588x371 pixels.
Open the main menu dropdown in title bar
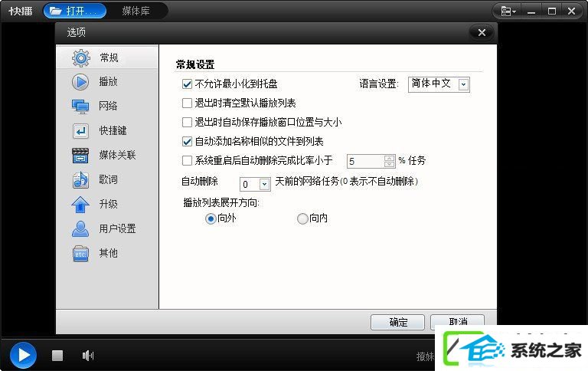coord(508,11)
